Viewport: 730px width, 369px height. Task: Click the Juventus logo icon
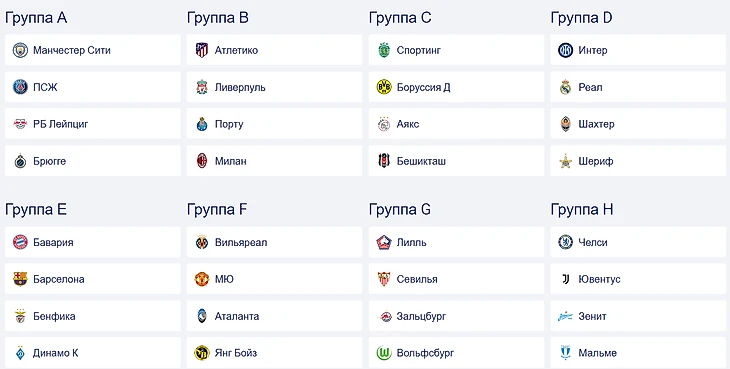(x=566, y=279)
